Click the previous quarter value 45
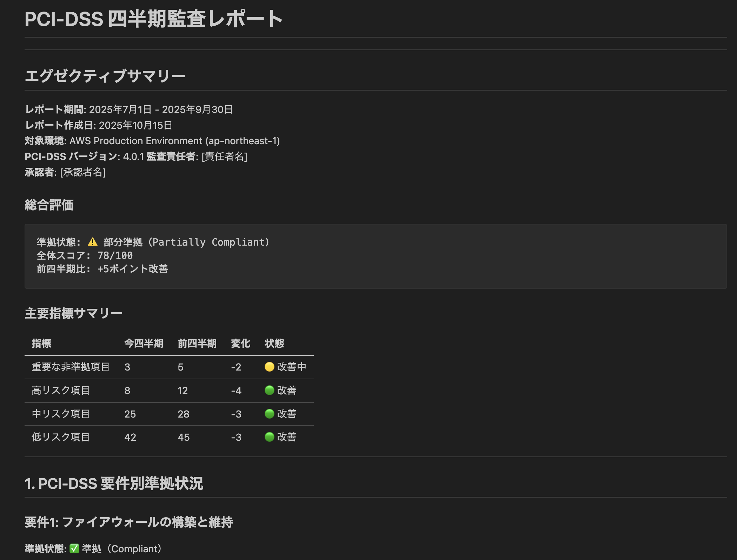 184,437
